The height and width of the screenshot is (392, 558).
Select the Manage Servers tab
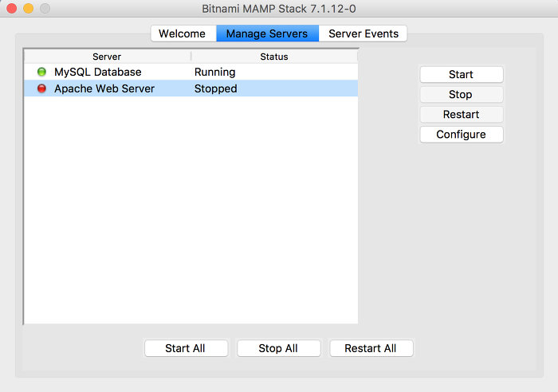pyautogui.click(x=267, y=33)
